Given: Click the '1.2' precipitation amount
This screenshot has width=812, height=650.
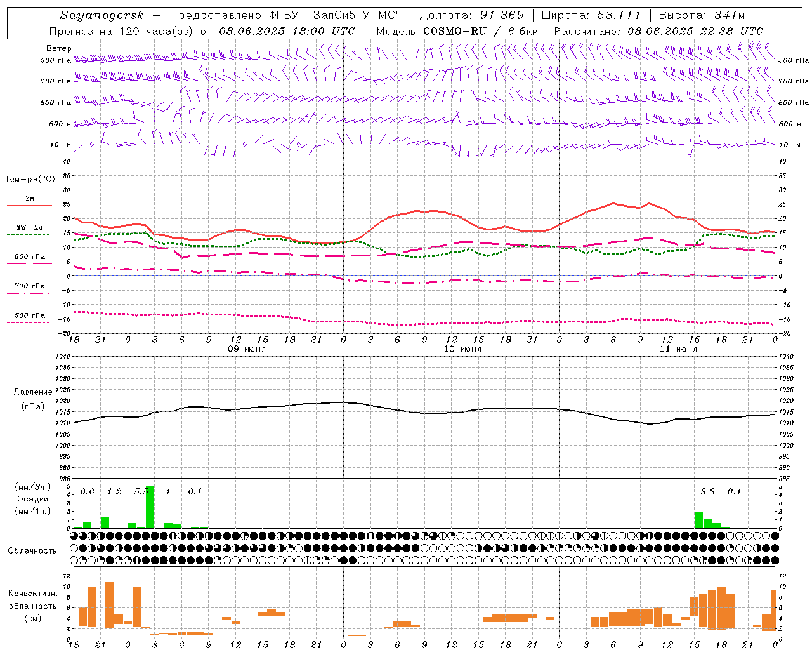Looking at the screenshot, I should (x=114, y=491).
